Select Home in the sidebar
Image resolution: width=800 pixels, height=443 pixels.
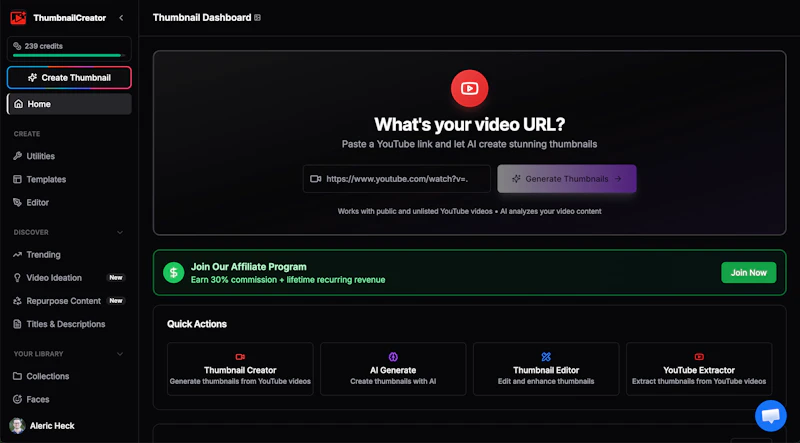click(69, 104)
